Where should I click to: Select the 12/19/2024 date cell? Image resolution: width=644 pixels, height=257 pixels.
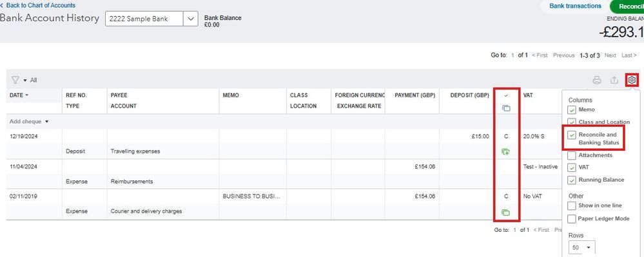(x=23, y=137)
